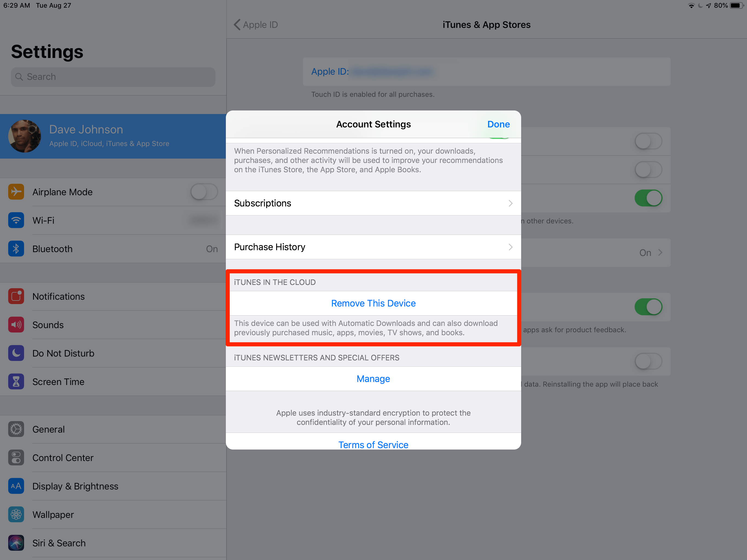
Task: Open Do Not Disturb moon icon
Action: [16, 353]
